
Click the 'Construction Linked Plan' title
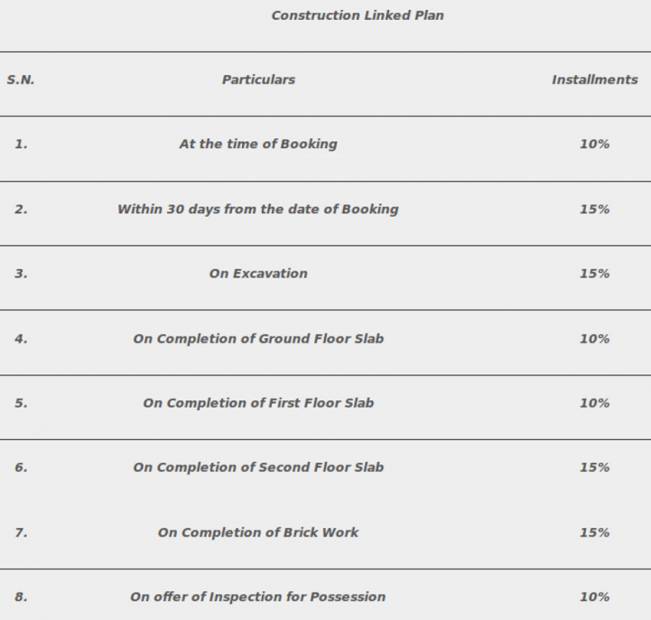(x=357, y=16)
